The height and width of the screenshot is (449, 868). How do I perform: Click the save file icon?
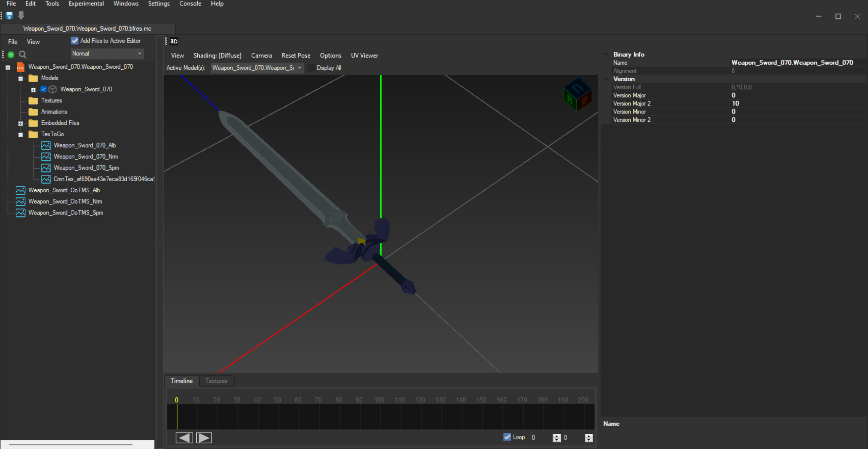[9, 15]
